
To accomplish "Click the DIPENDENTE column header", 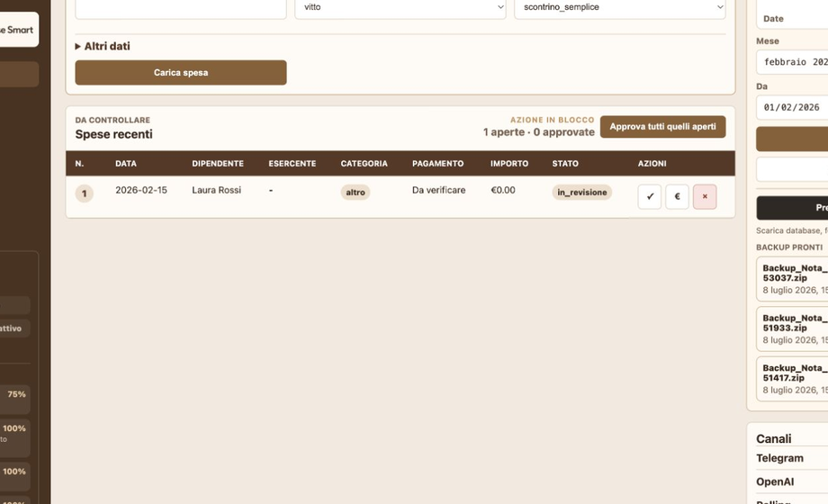I will [218, 163].
